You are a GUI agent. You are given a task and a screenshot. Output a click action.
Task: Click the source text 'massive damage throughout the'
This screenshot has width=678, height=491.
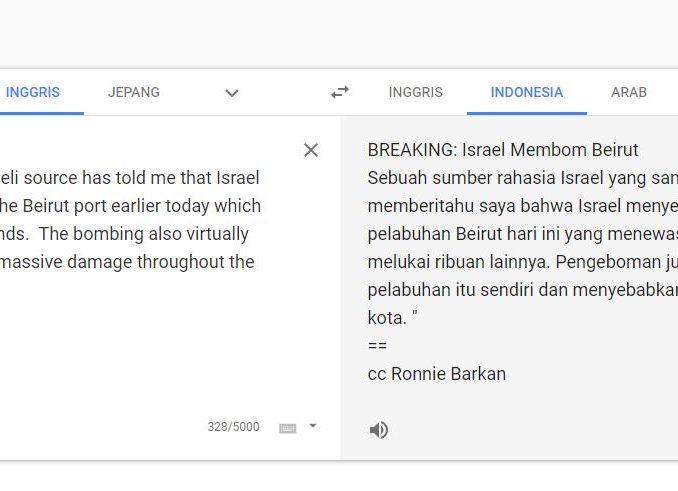click(127, 262)
